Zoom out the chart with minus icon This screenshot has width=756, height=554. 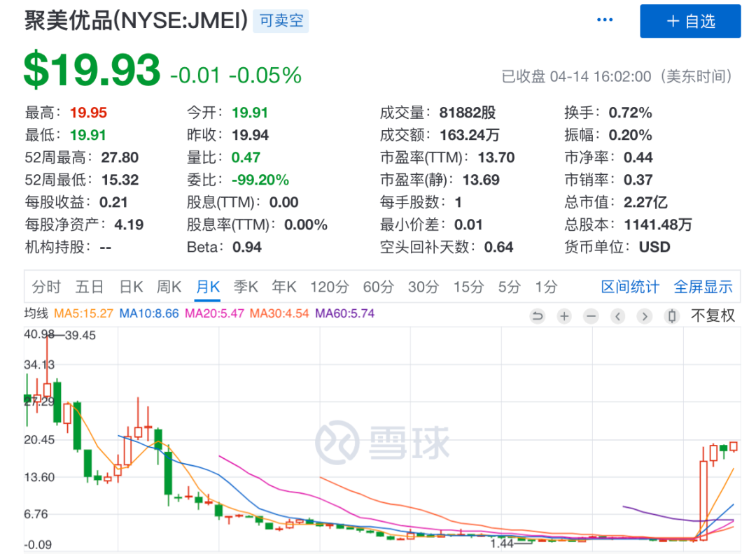point(591,316)
